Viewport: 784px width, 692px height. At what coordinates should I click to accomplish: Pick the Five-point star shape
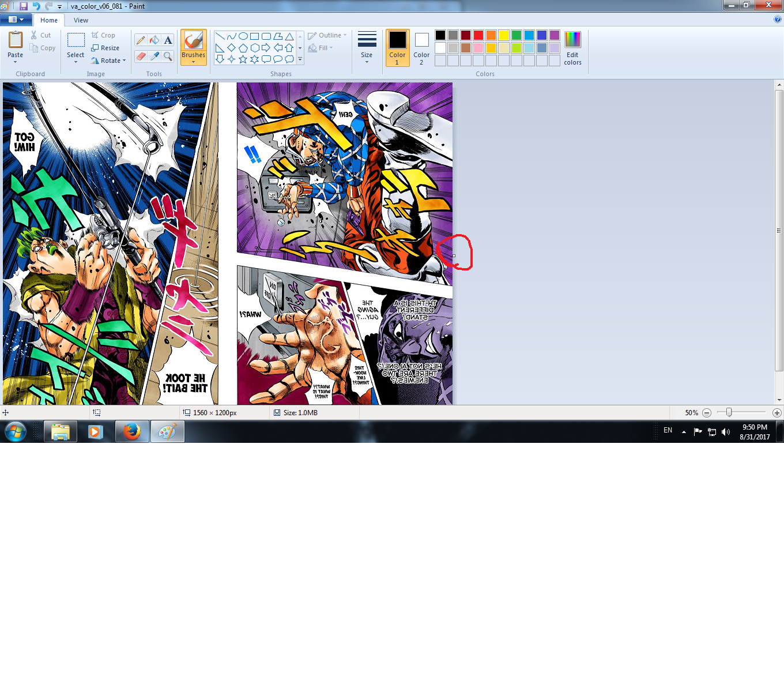(x=243, y=59)
